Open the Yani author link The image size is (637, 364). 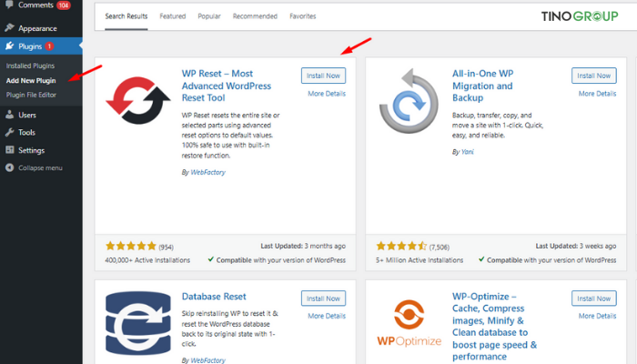click(467, 152)
